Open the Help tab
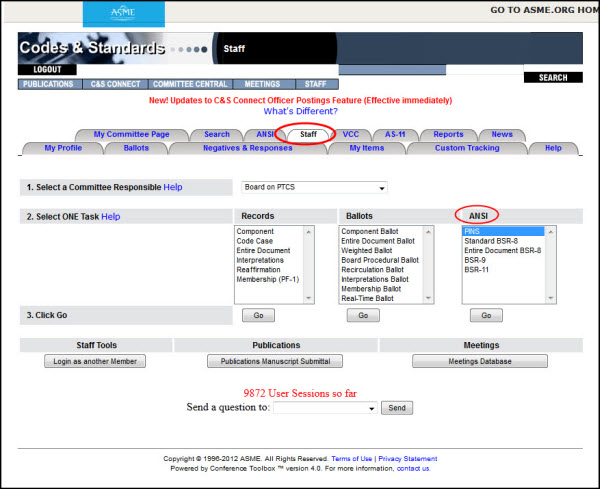 pyautogui.click(x=553, y=148)
